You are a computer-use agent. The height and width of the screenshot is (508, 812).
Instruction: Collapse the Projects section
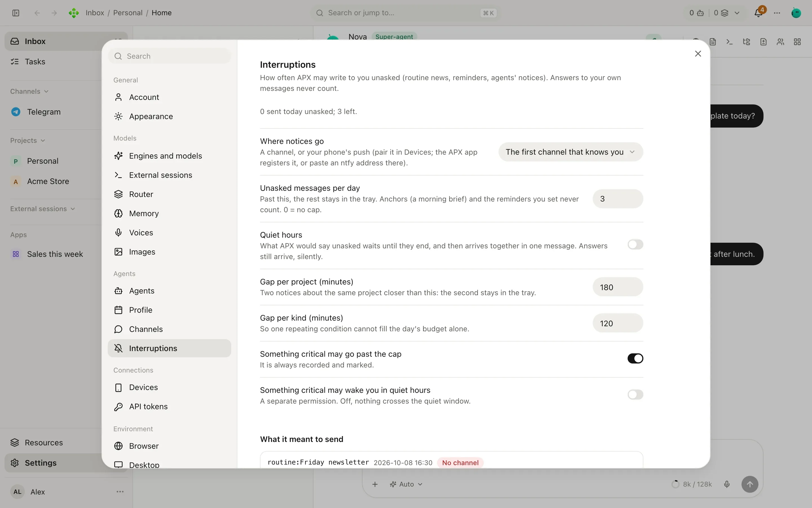(x=28, y=141)
